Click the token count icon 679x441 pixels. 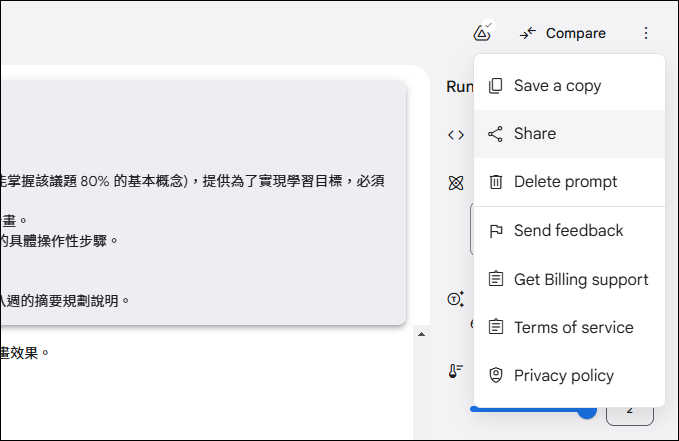pyautogui.click(x=456, y=299)
